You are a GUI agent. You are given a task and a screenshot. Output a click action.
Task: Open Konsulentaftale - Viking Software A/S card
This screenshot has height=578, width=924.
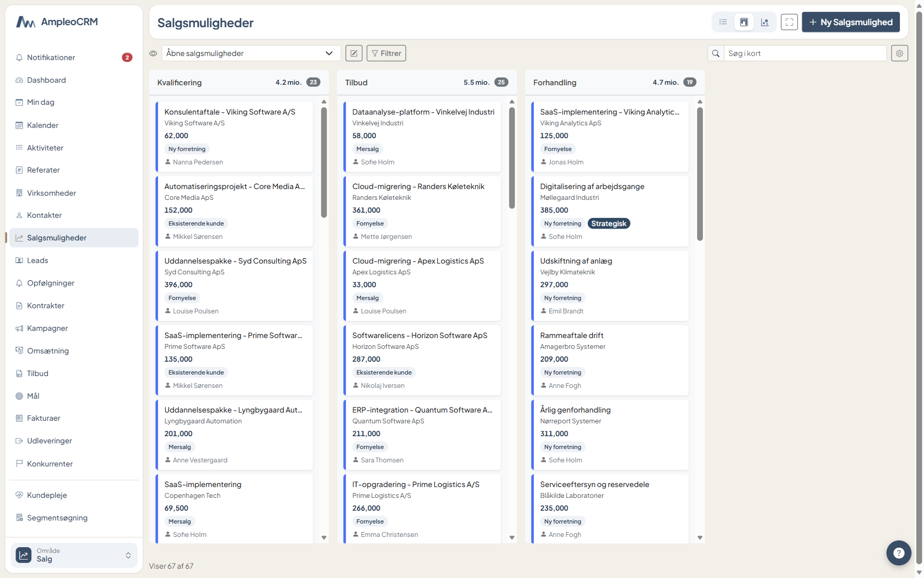point(234,137)
